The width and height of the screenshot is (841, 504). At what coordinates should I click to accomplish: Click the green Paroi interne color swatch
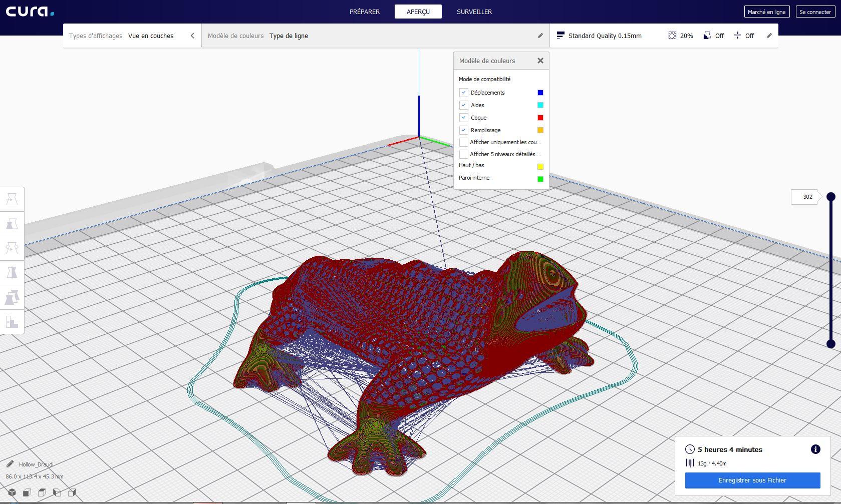click(x=540, y=179)
